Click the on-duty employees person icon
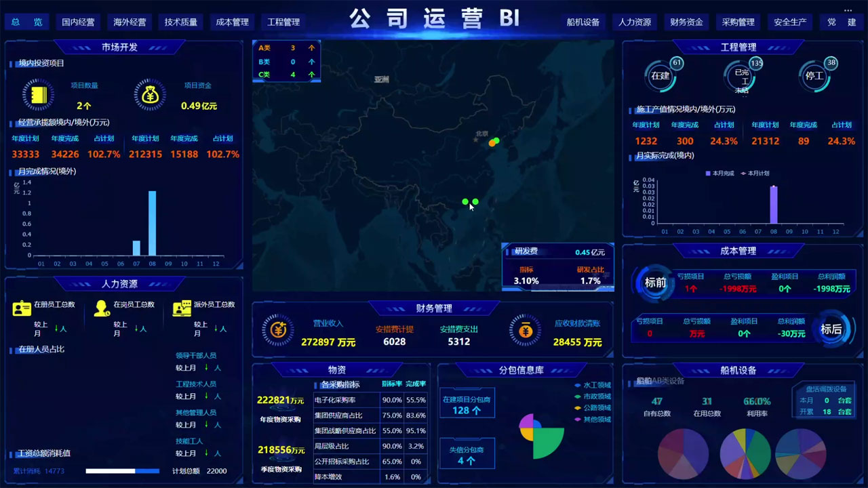 tap(102, 308)
